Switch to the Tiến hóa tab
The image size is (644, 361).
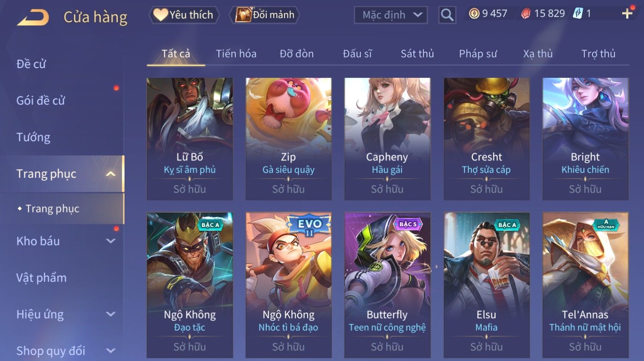(x=236, y=54)
